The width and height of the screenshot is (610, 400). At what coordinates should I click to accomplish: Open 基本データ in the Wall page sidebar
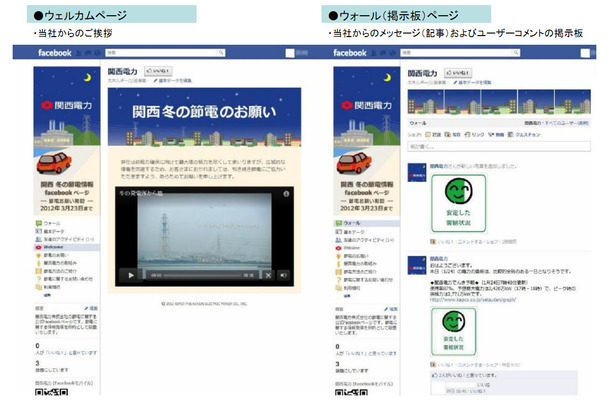[349, 232]
